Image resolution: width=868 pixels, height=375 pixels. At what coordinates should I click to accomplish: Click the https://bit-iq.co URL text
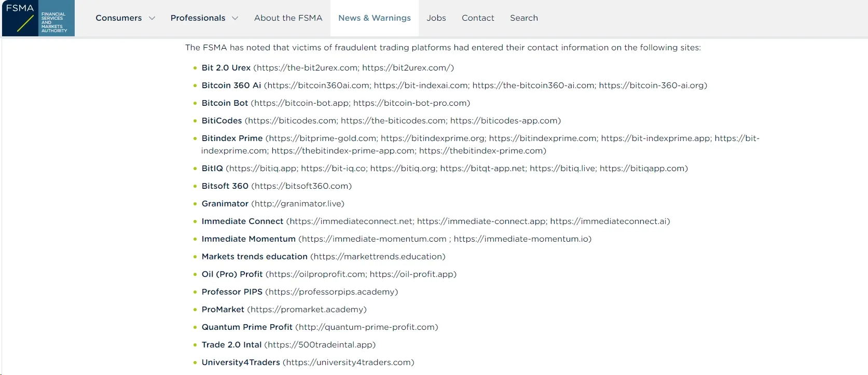(333, 169)
